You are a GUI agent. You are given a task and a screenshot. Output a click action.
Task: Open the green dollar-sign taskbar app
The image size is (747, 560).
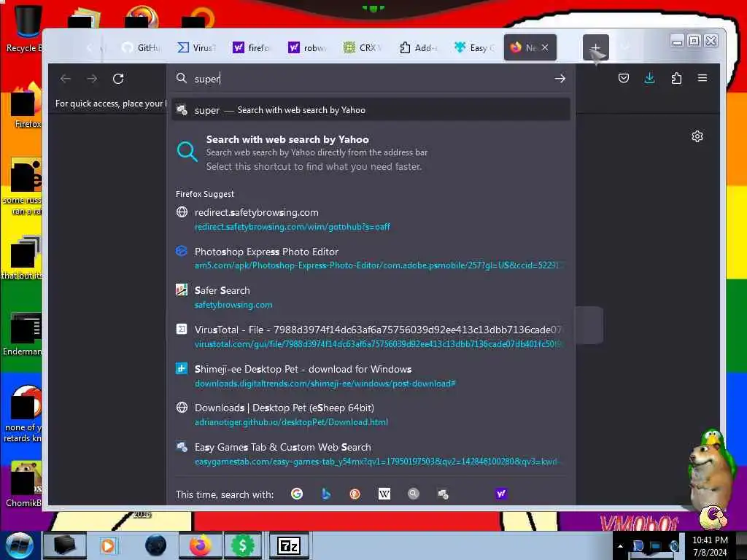pos(242,545)
